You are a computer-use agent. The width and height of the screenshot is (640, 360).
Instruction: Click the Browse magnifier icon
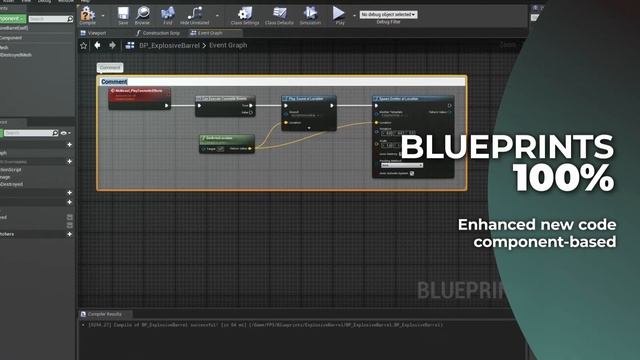(x=142, y=13)
